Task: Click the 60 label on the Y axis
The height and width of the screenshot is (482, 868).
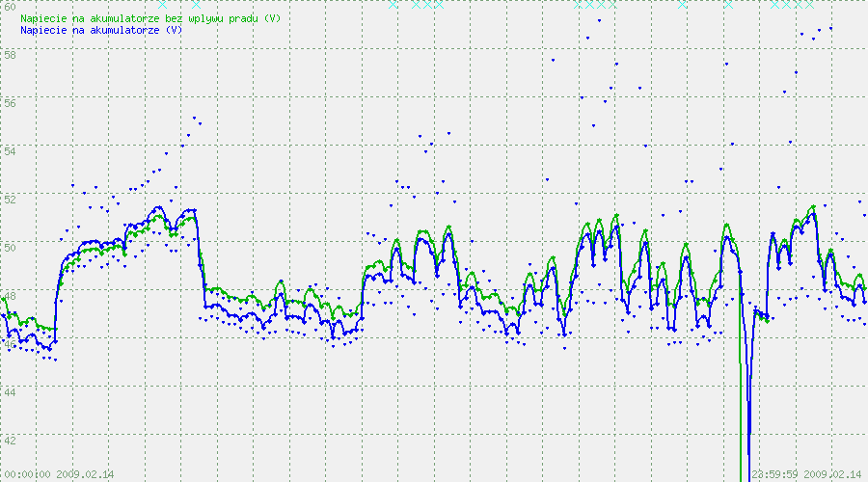Action: click(11, 6)
